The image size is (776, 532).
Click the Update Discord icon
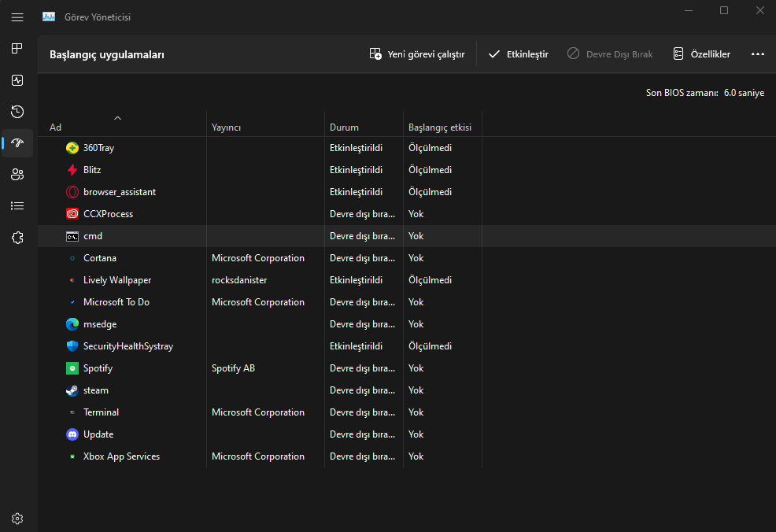[x=72, y=434]
